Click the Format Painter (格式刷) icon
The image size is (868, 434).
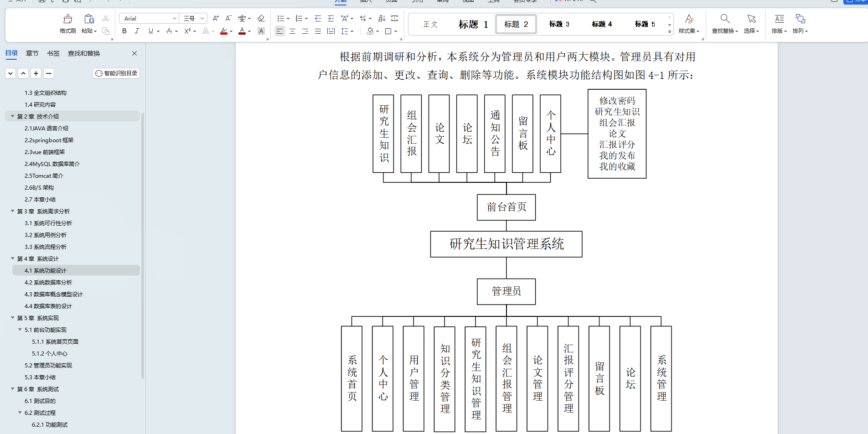pos(68,19)
